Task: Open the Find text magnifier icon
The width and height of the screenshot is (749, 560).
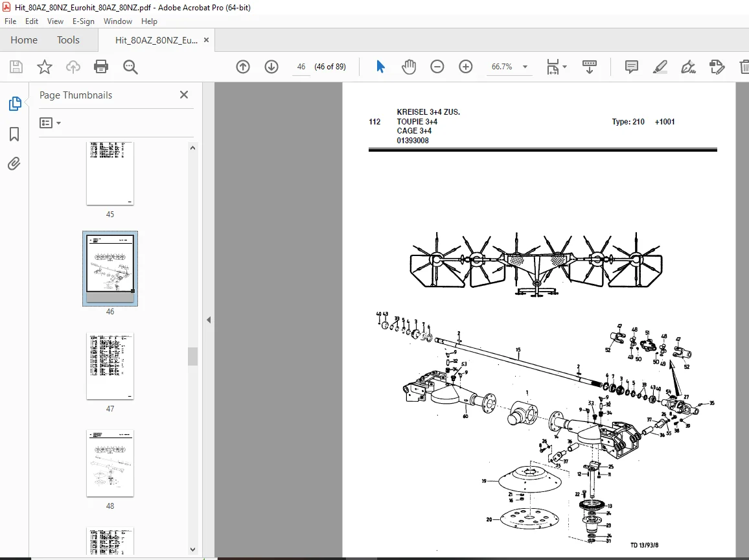Action: pyautogui.click(x=130, y=67)
